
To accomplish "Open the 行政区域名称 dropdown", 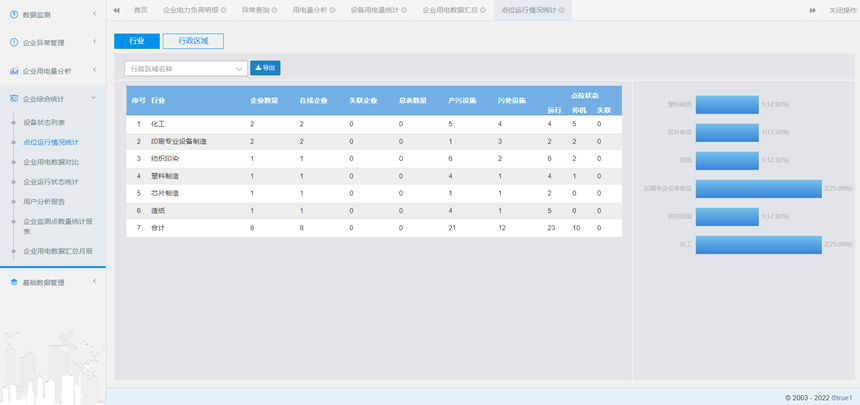I will pyautogui.click(x=185, y=69).
